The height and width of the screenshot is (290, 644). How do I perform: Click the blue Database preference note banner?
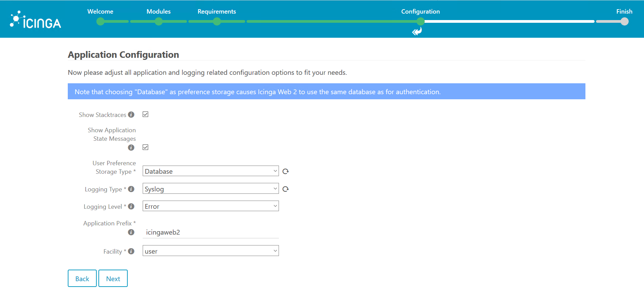[x=327, y=91]
